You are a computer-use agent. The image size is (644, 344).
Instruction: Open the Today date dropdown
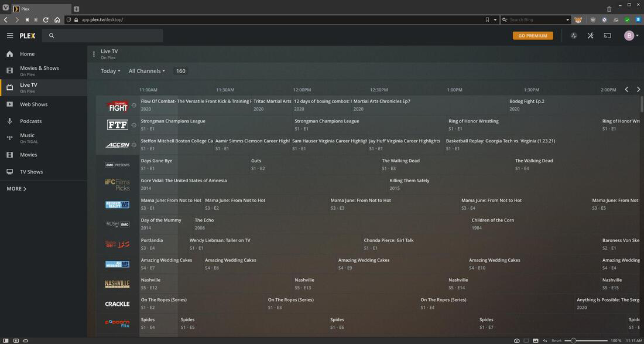click(x=111, y=71)
